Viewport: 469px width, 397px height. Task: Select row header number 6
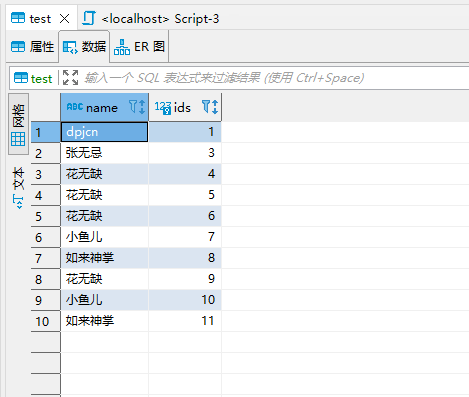click(x=46, y=237)
